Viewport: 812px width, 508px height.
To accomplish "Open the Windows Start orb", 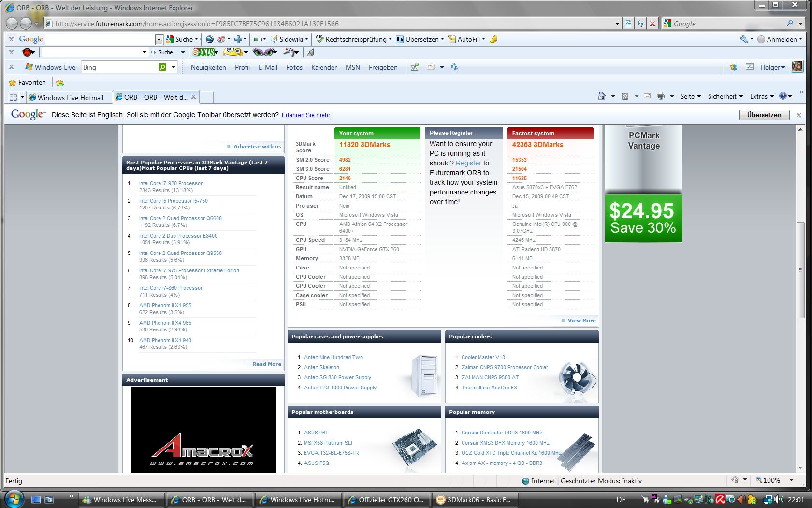I will tap(13, 499).
